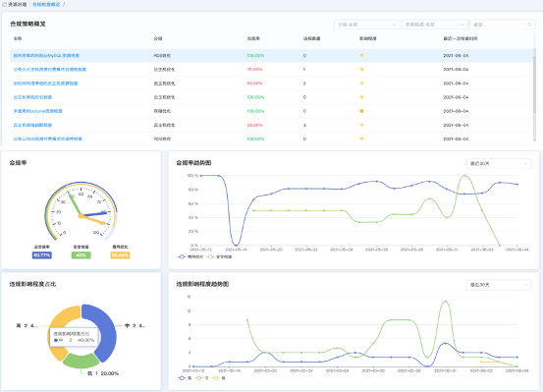This screenshot has height=392, width=543.
Task: Open the policy link with 25.00% compliance
Action: click(33, 125)
